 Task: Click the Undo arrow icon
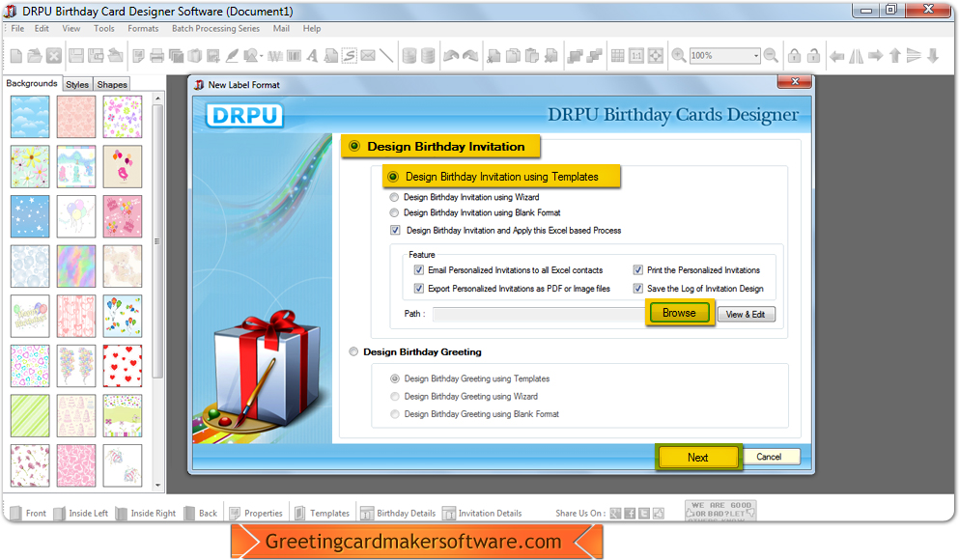tap(451, 56)
